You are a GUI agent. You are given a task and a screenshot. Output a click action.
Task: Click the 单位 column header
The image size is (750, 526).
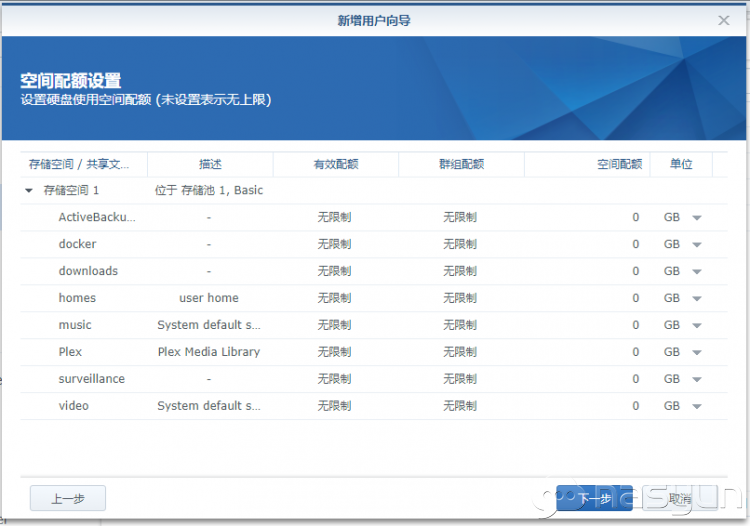pyautogui.click(x=681, y=164)
